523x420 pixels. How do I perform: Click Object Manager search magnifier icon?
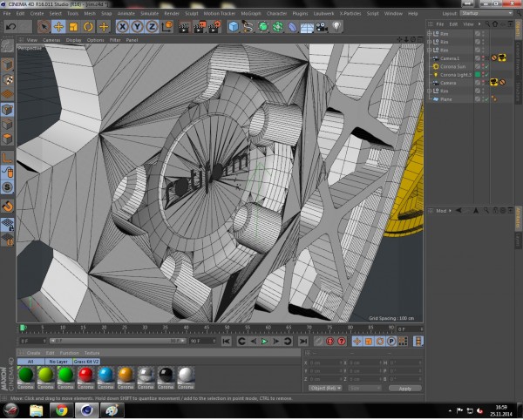click(487, 24)
